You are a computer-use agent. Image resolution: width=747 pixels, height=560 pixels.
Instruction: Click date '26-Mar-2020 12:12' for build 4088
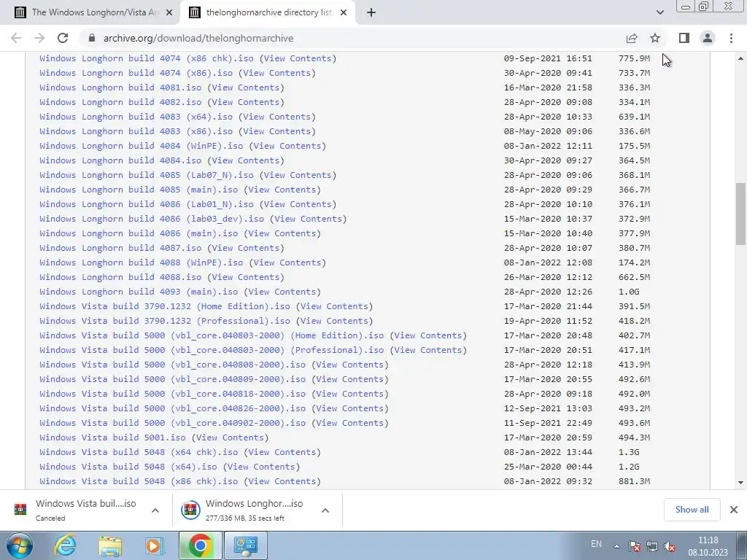(548, 277)
